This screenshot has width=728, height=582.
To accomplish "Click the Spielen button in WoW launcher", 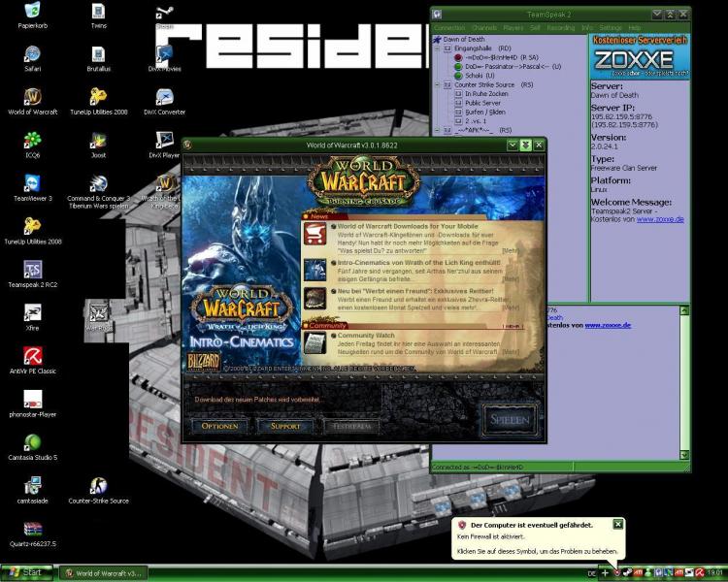I will click(510, 420).
